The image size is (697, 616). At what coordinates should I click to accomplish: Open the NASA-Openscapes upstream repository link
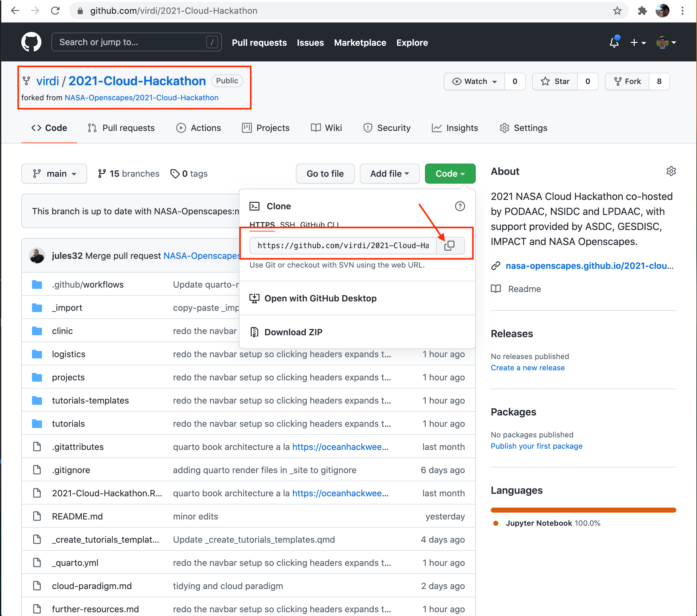pos(142,98)
